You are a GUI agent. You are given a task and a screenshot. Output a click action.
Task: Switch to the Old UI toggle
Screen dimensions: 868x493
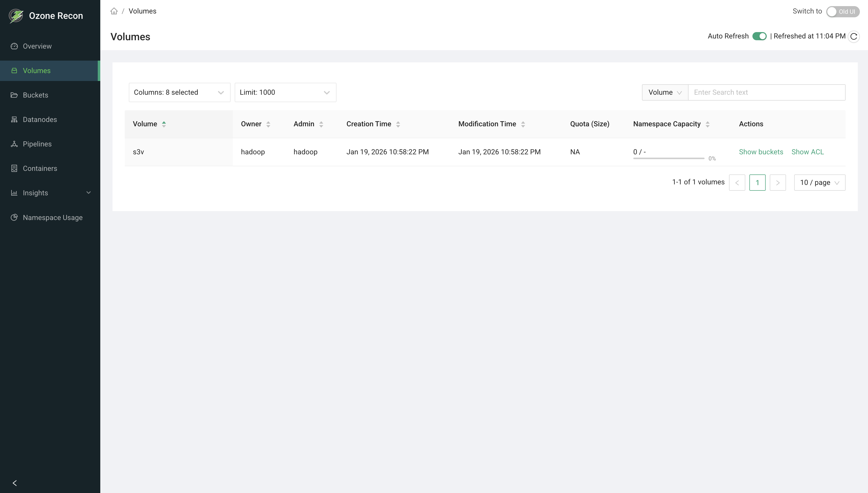click(x=843, y=11)
